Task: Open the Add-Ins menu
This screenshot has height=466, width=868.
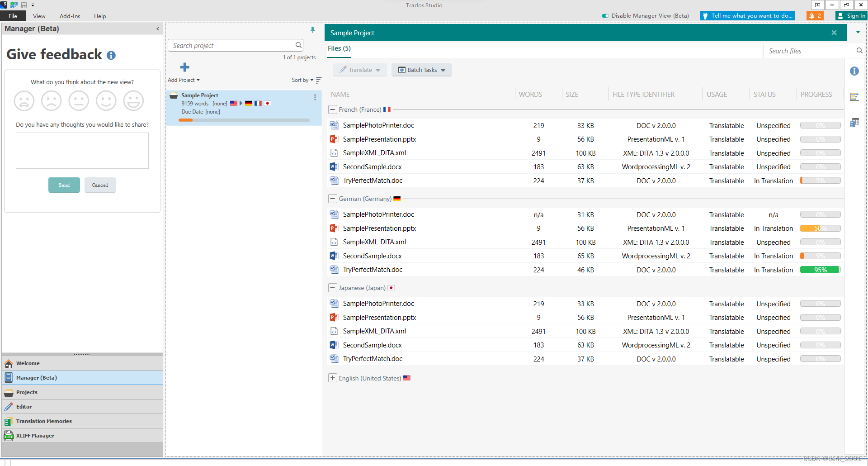Action: point(70,16)
